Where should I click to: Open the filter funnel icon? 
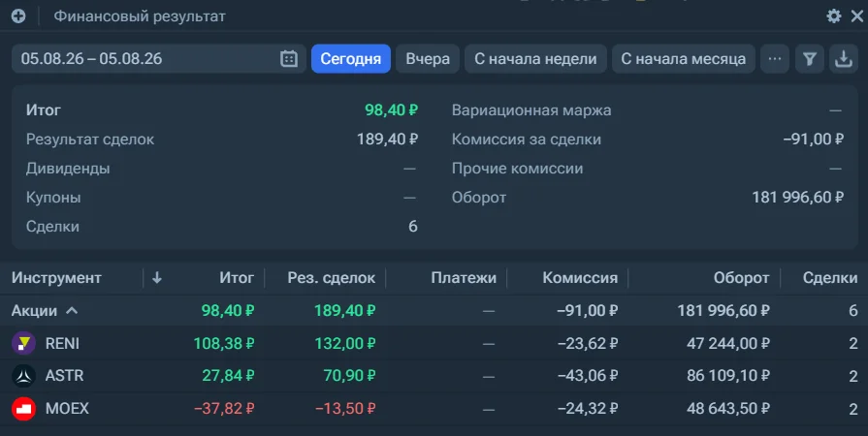click(x=809, y=59)
